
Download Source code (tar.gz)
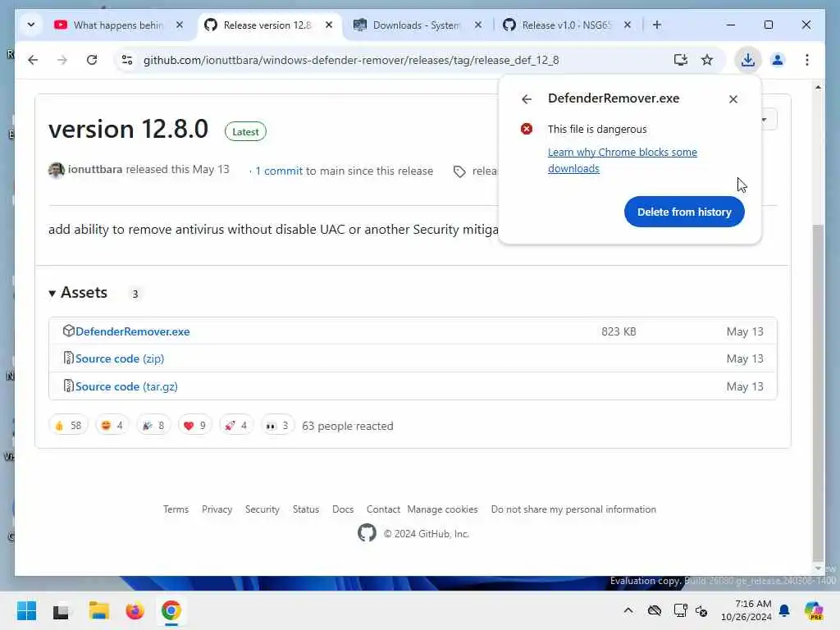[126, 387]
